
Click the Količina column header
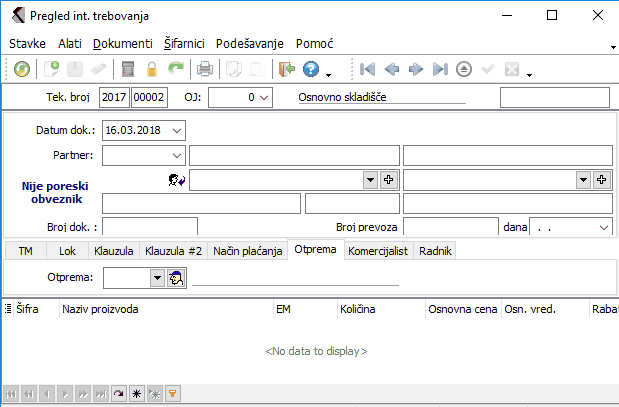(x=357, y=310)
